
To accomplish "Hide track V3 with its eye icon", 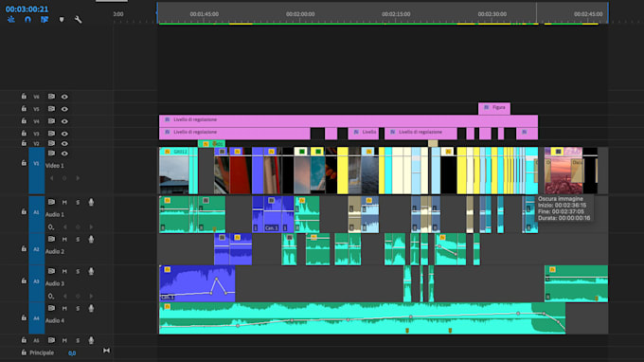I will (64, 134).
